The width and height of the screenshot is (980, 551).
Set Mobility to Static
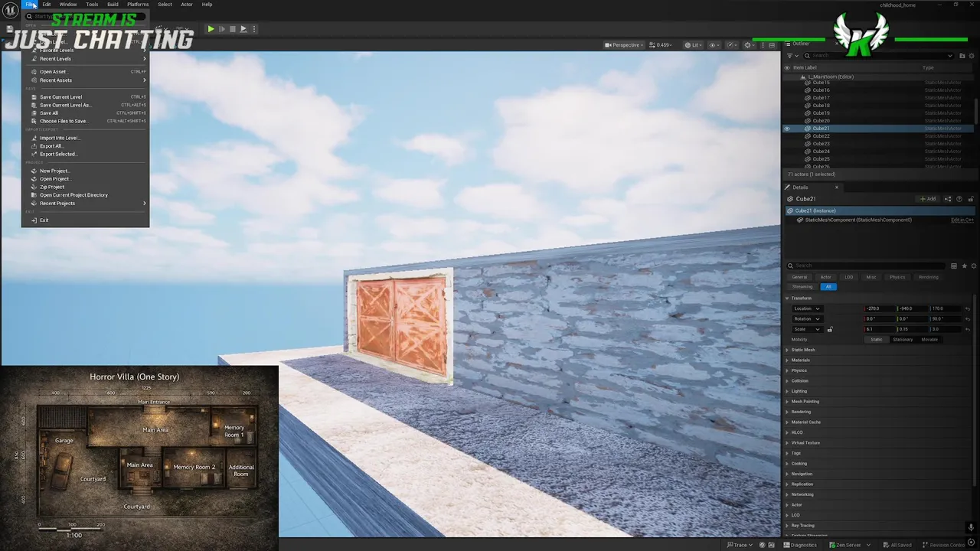[877, 340]
